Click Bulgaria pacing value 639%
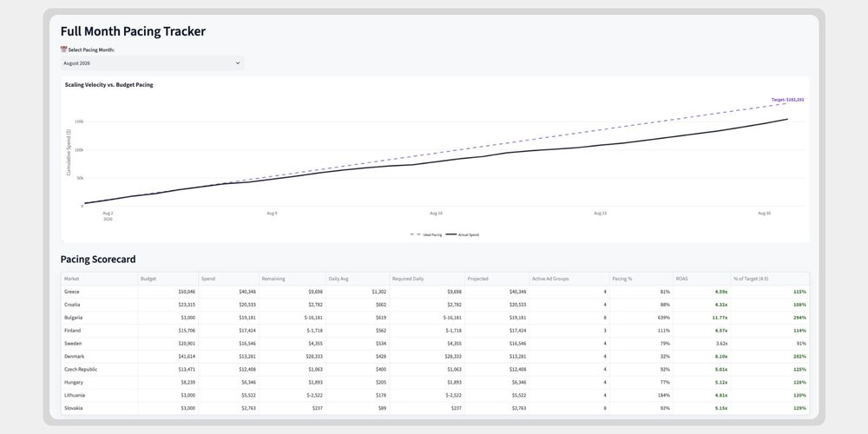This screenshot has width=868, height=434. point(663,318)
